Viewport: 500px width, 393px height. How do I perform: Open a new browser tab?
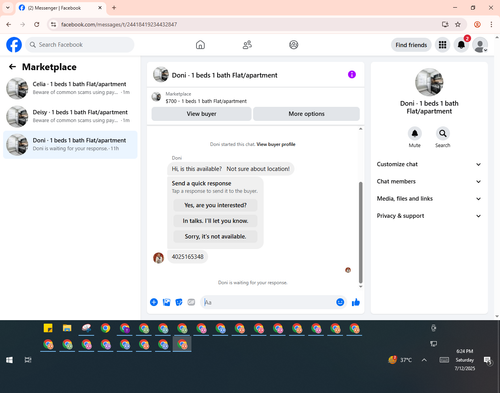click(x=114, y=8)
